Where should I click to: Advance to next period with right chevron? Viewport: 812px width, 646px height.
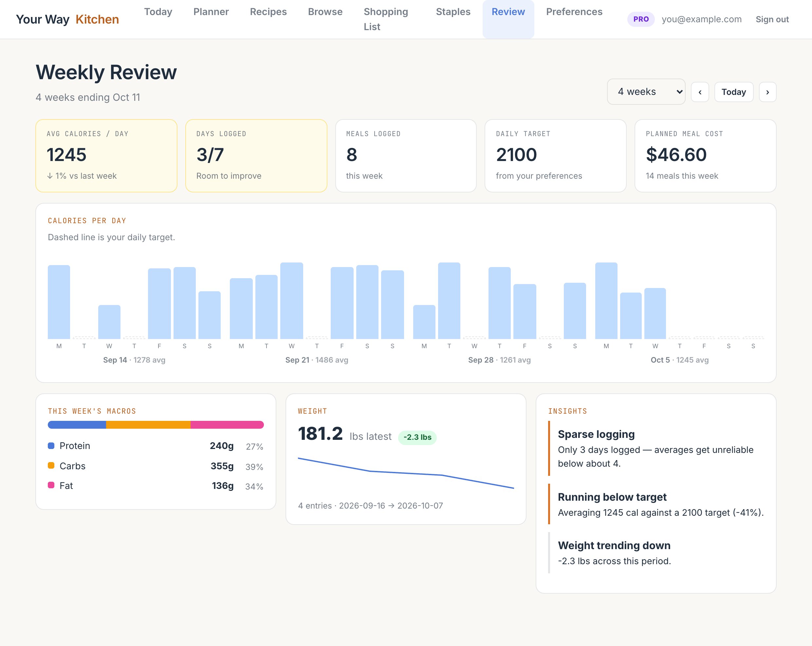pyautogui.click(x=767, y=92)
